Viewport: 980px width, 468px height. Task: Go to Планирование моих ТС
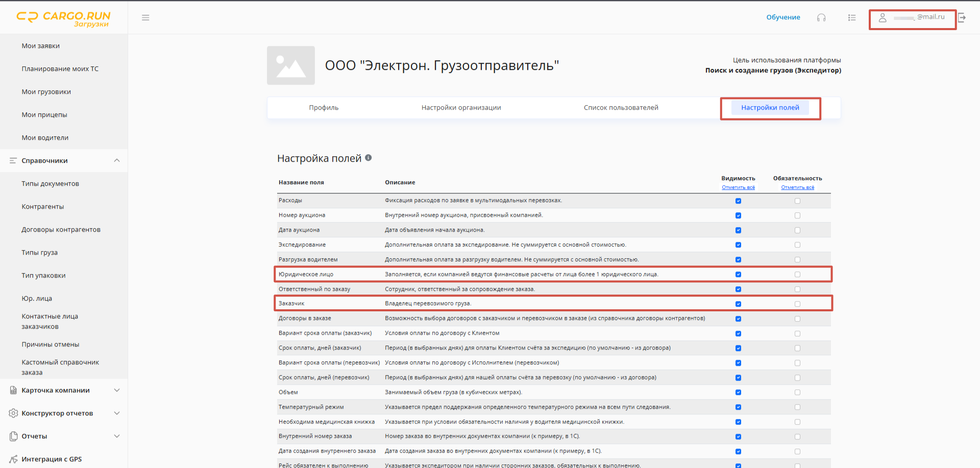(60, 69)
